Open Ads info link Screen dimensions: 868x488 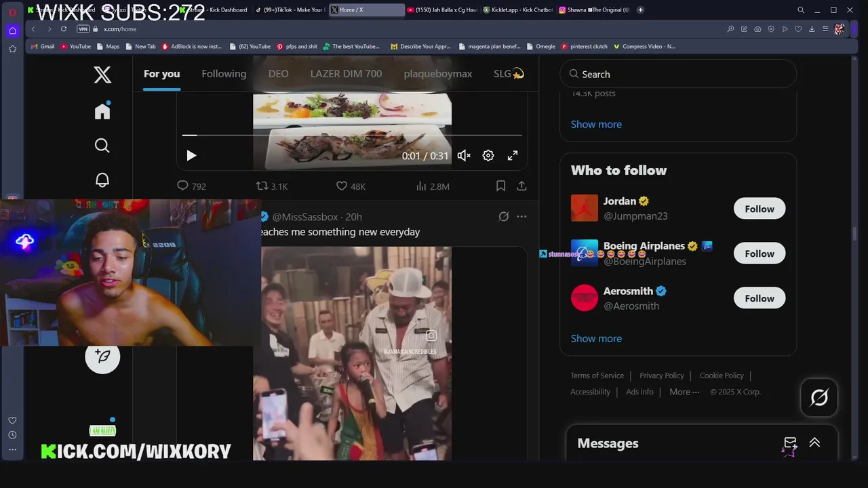pyautogui.click(x=640, y=392)
